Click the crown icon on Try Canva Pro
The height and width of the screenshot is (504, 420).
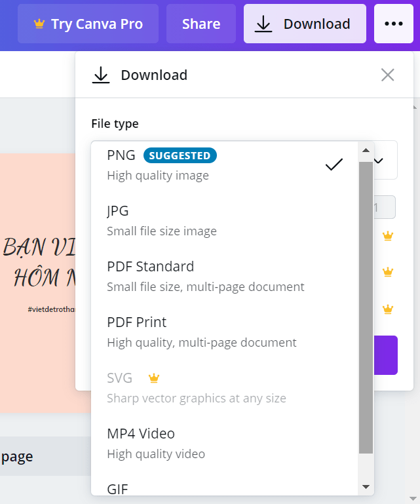coord(39,24)
